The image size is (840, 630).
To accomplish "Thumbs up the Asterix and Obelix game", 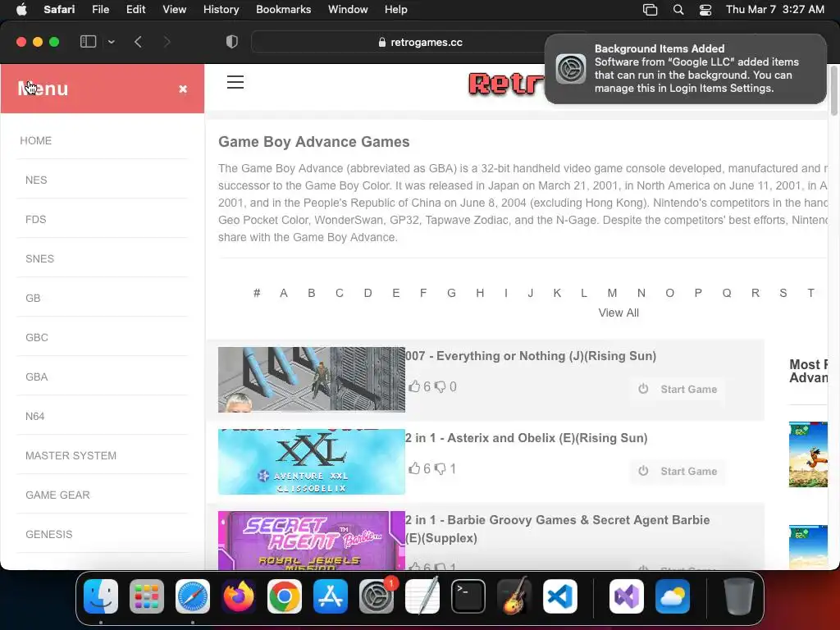I will 414,468.
